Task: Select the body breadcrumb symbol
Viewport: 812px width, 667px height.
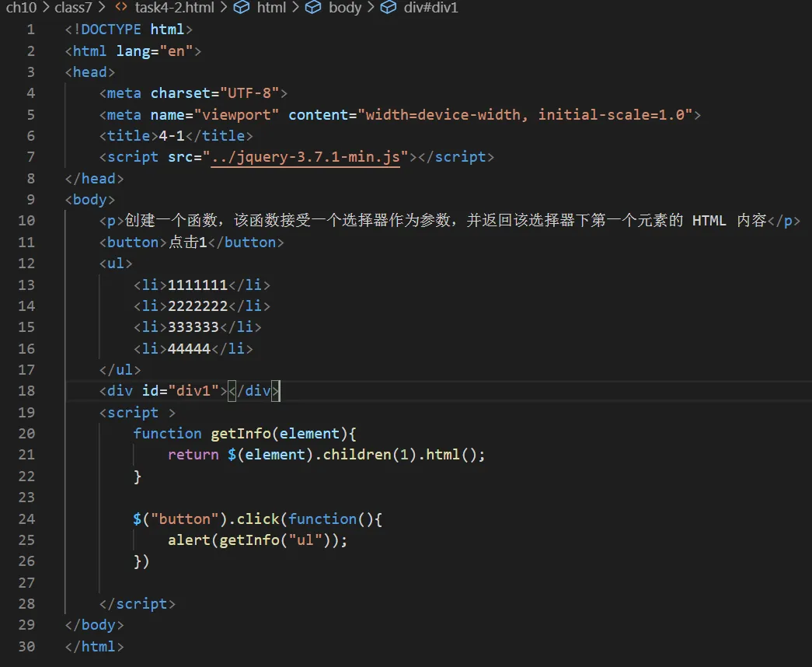Action: (345, 8)
